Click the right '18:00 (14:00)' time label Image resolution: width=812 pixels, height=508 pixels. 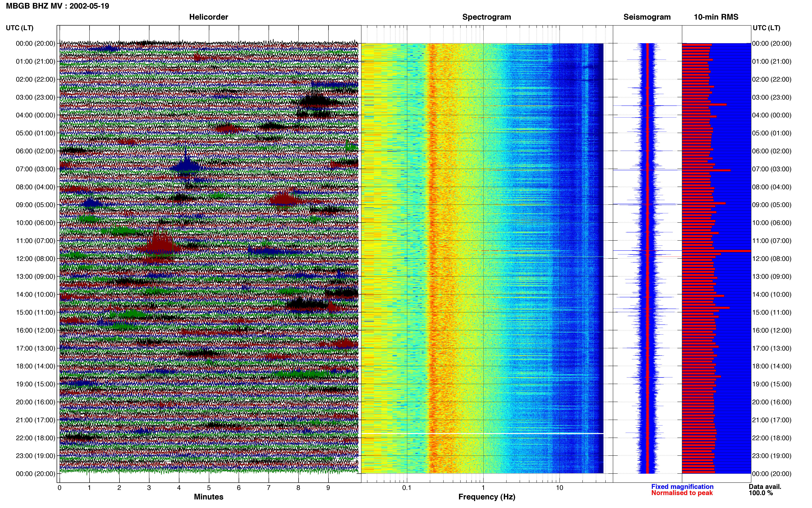pyautogui.click(x=772, y=366)
